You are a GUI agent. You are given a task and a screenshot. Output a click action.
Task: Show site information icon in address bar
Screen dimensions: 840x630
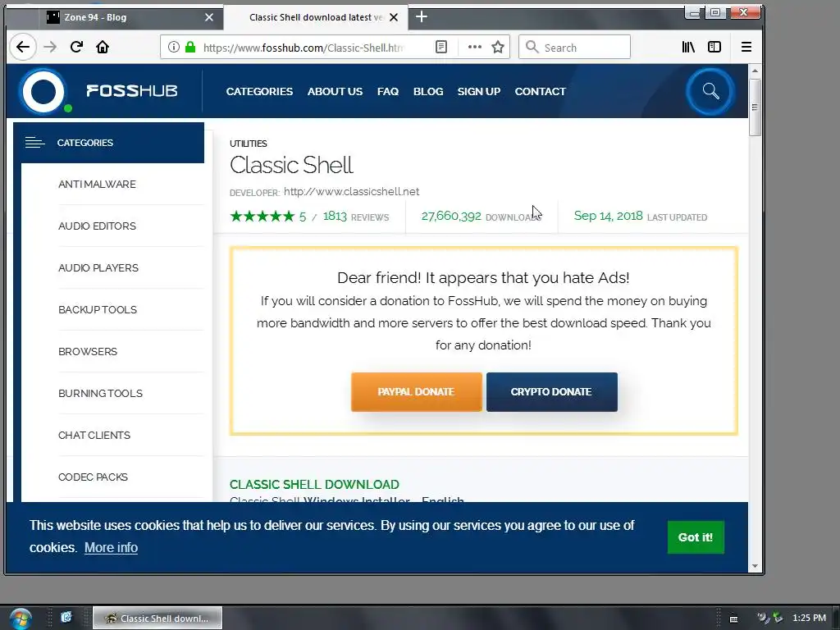[174, 47]
